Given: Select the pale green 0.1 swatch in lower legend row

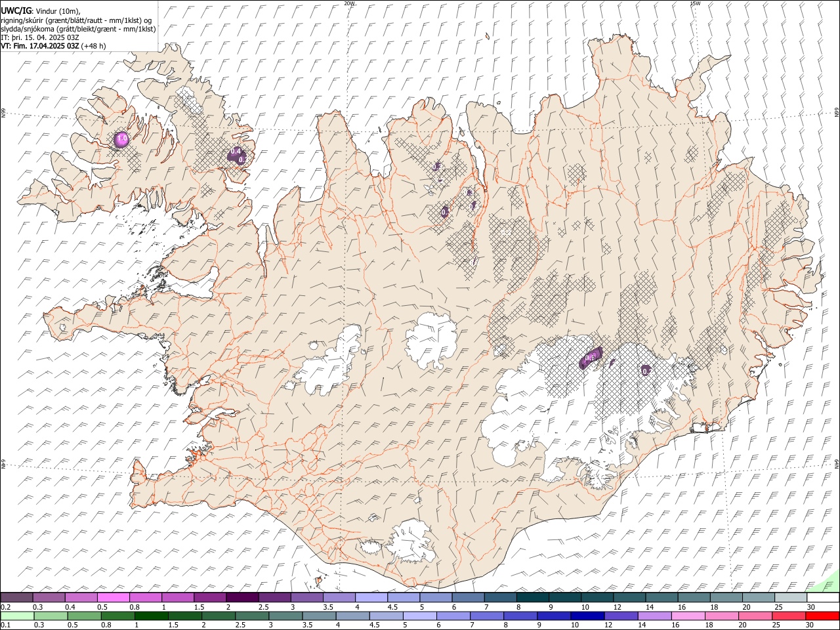Looking at the screenshot, I should [17, 616].
